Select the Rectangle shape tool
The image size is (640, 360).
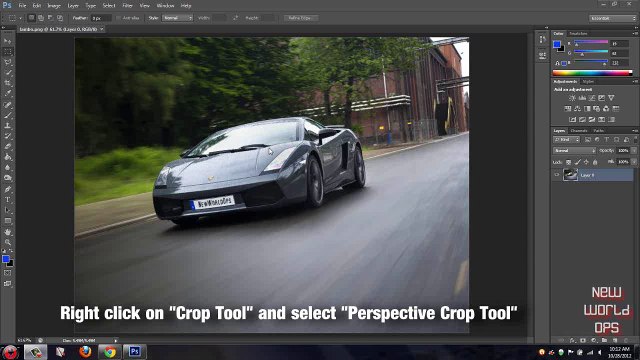pos(8,221)
